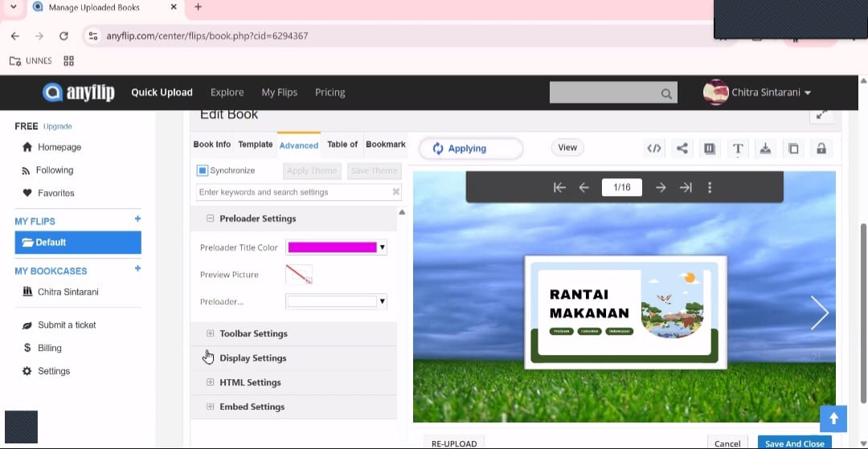Viewport: 868px width, 449px height.
Task: Open the Book Info tab
Action: pyautogui.click(x=212, y=145)
